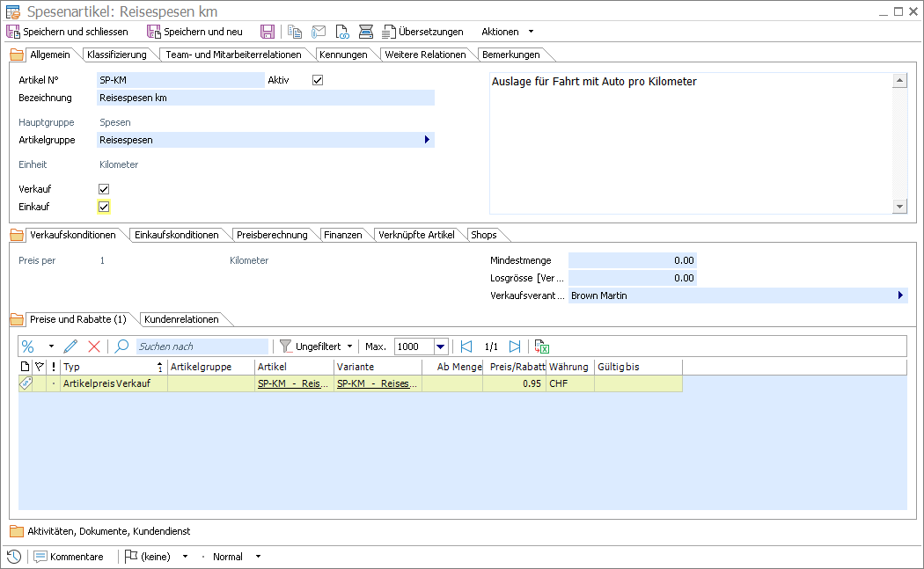Uncheck the Aktiv checkbox
Viewport: 924px width, 569px height.
[x=318, y=80]
